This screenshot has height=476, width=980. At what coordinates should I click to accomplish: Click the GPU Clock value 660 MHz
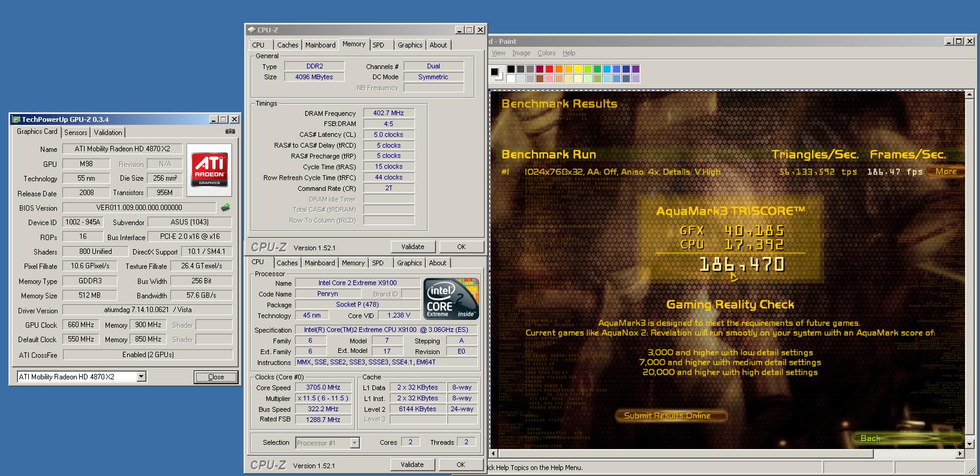tap(81, 325)
